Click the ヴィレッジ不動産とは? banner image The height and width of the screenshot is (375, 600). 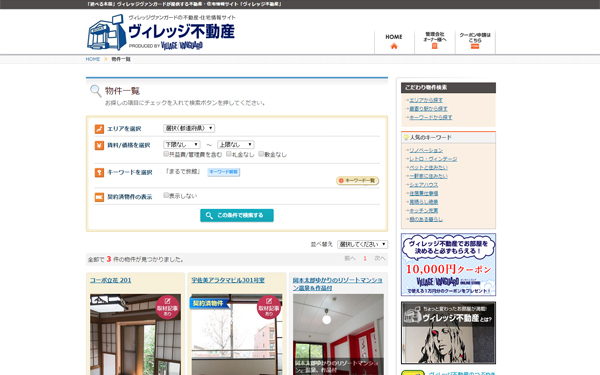click(x=448, y=333)
